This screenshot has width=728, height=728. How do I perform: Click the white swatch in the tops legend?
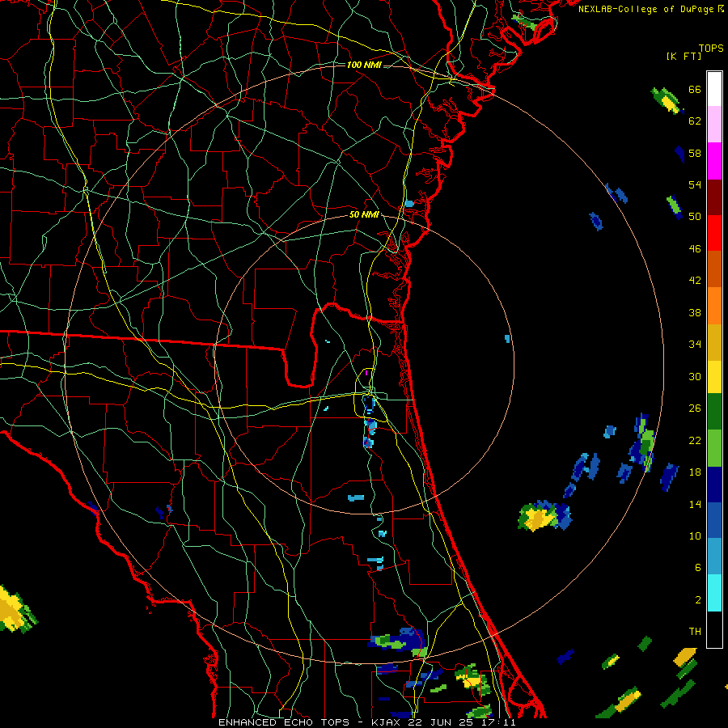click(x=714, y=89)
